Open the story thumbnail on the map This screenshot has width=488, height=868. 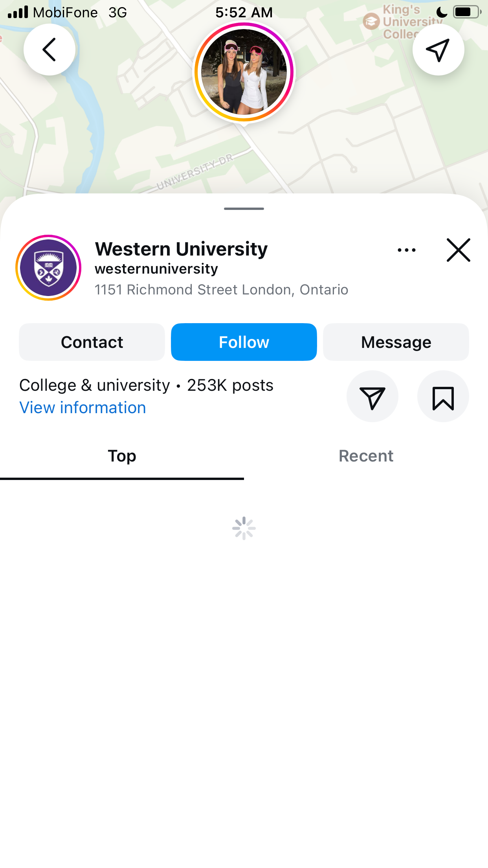(x=244, y=72)
